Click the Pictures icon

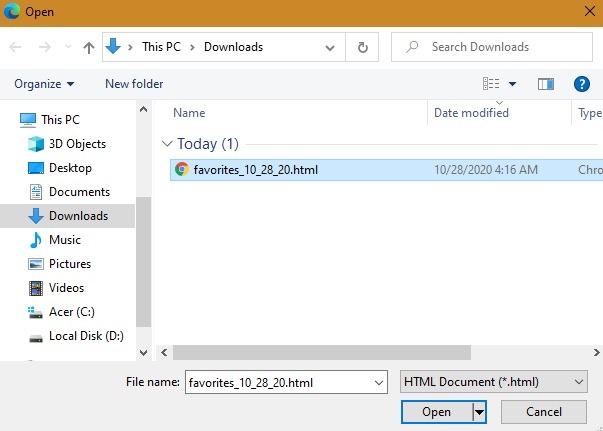(x=36, y=264)
